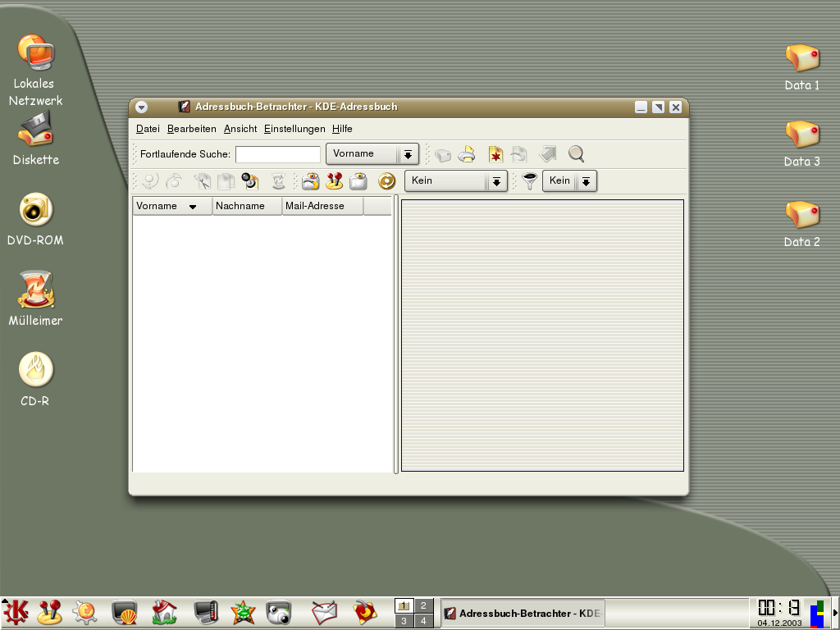Open the Lokales Netzwerk desktop icon

pos(35,70)
